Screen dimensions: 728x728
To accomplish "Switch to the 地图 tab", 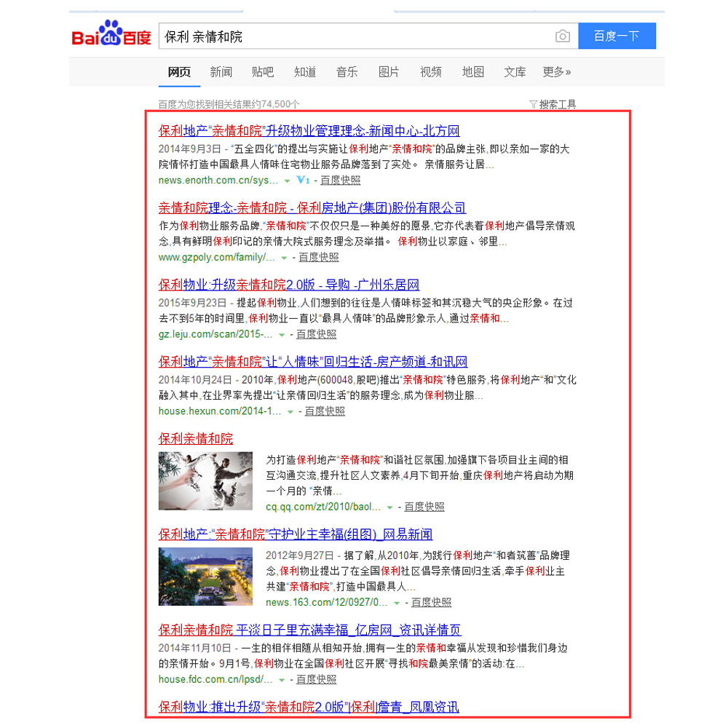I will [473, 72].
